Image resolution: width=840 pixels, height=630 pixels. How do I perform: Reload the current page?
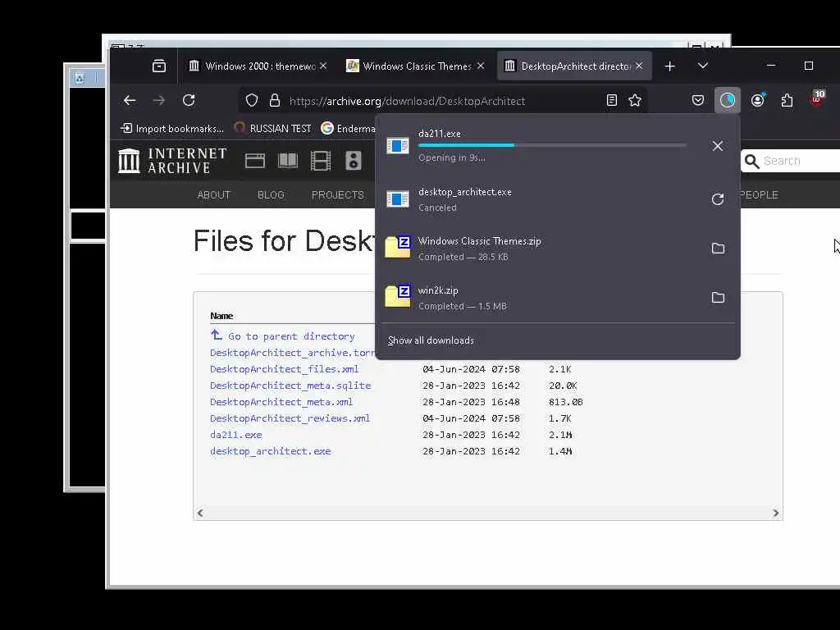(x=189, y=100)
